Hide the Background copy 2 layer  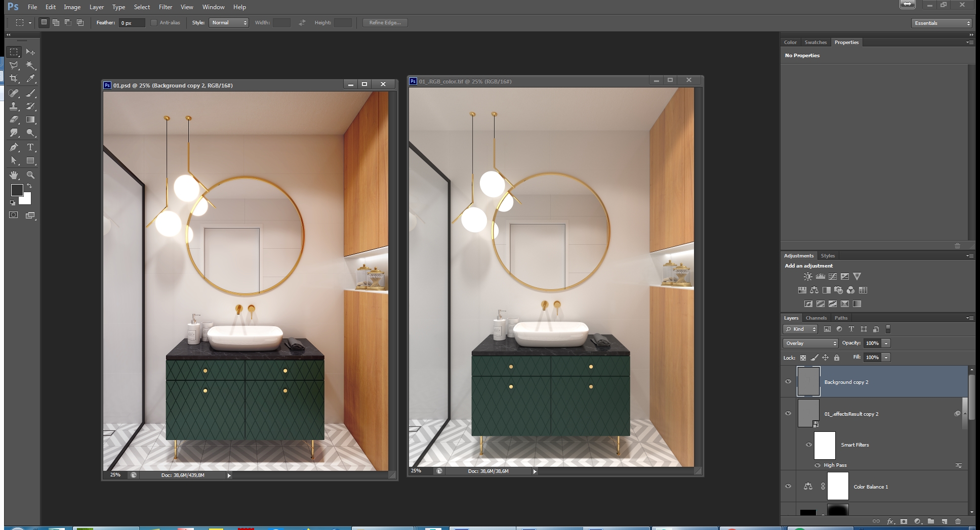[788, 382]
